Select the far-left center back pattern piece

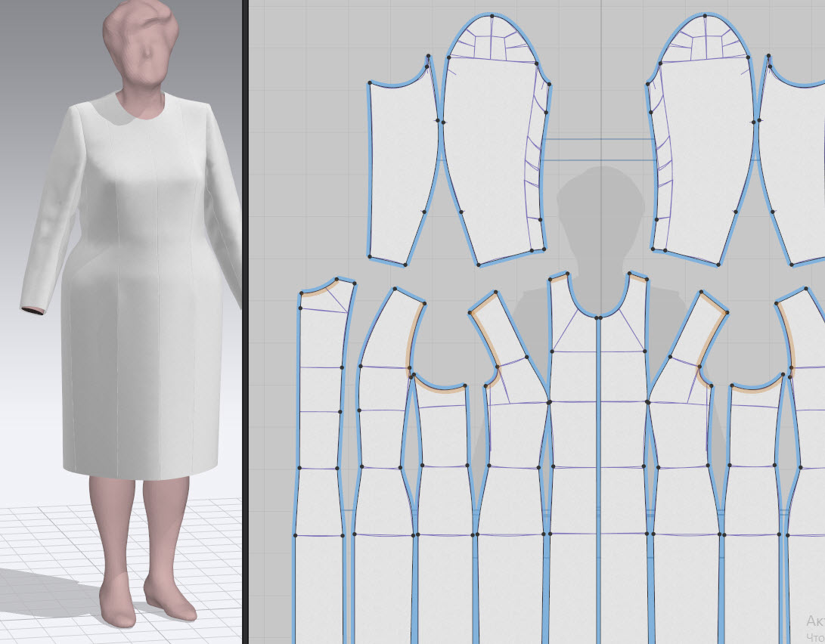[x=321, y=447]
